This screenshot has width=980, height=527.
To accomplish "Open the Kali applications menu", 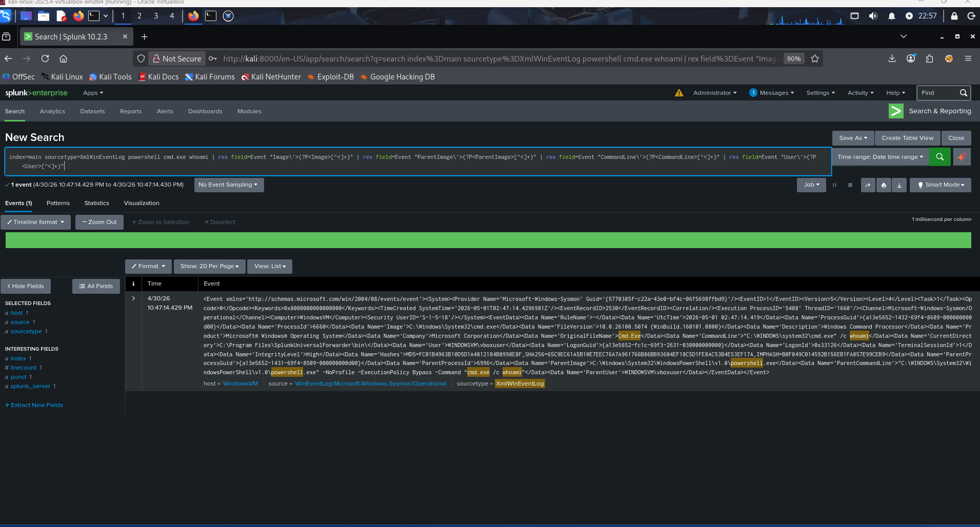I will tap(6, 16).
